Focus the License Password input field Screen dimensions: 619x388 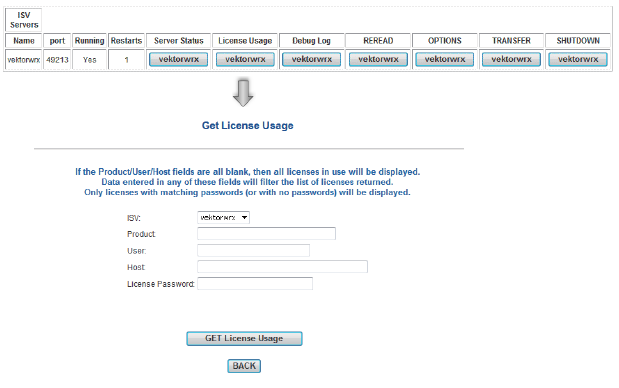(255, 283)
